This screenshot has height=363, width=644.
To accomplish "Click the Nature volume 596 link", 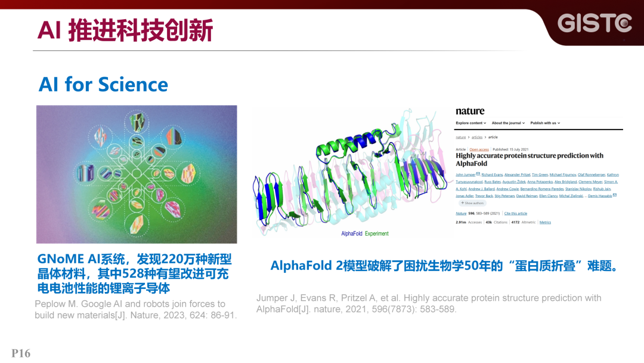I will click(461, 213).
